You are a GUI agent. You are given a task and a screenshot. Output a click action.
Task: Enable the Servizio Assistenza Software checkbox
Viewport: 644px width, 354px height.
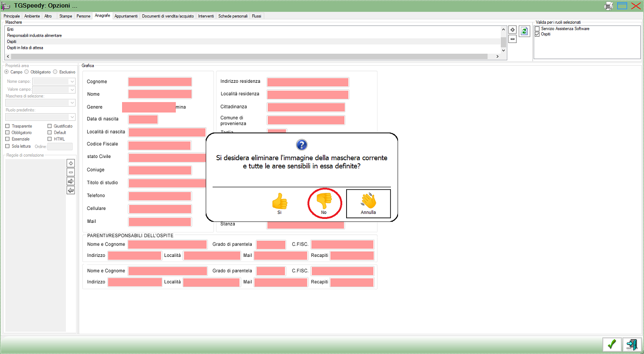coord(538,29)
